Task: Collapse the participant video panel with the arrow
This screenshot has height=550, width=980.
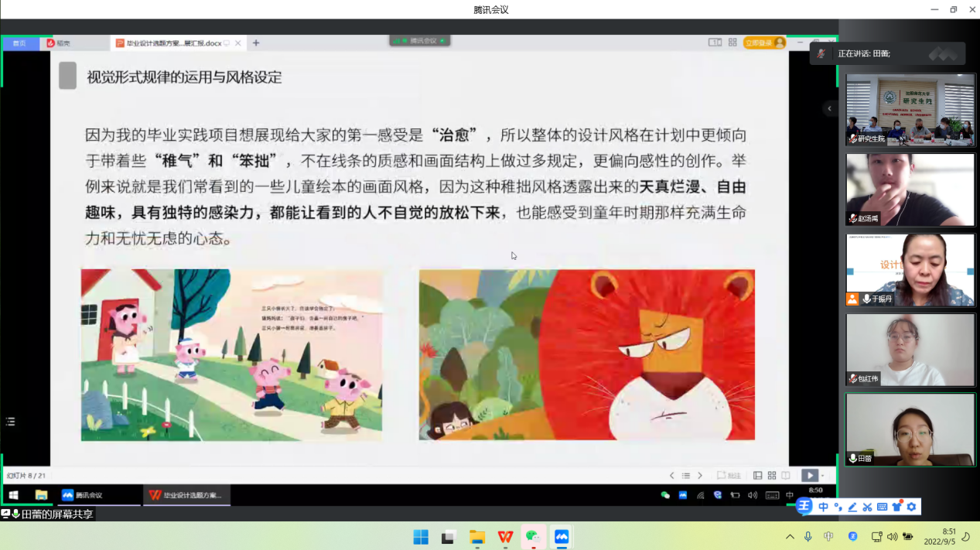Action: (829, 108)
